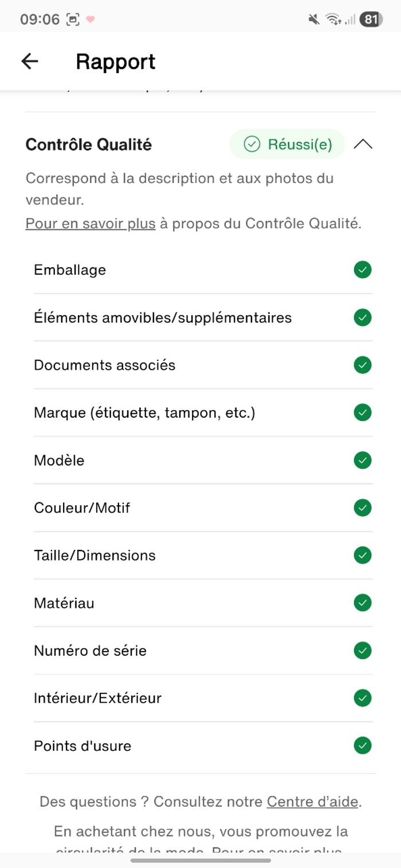The width and height of the screenshot is (401, 868).
Task: Click the green checkmark beside Emballage
Action: point(363,269)
